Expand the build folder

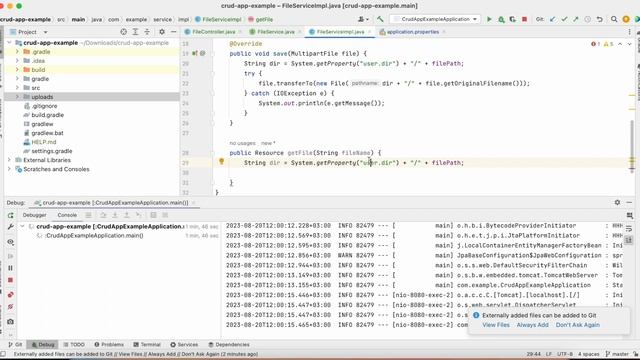[x=17, y=70]
